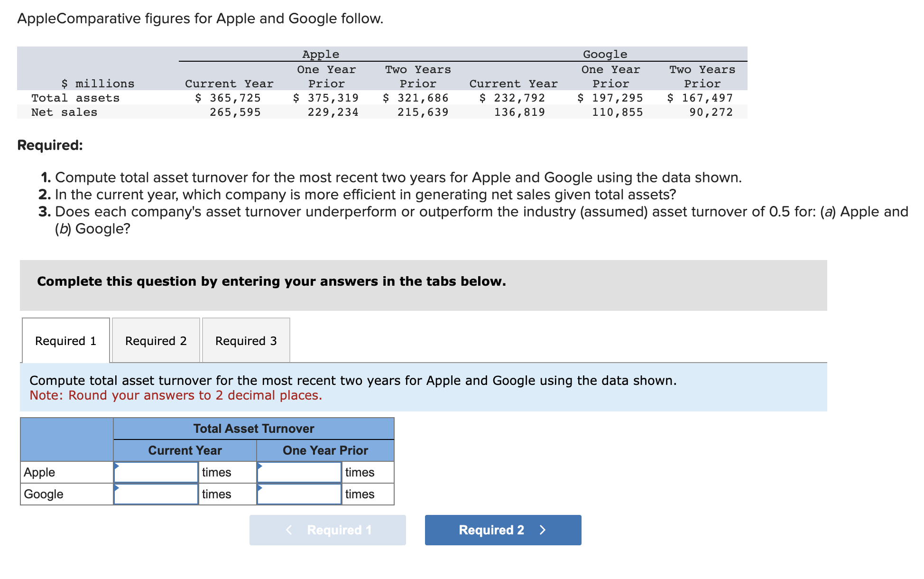Click the back chevron on Required 1 button
The image size is (924, 579).
pyautogui.click(x=288, y=530)
